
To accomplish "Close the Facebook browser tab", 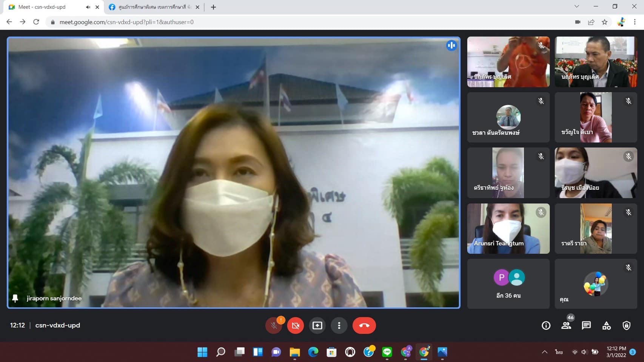I will 197,7.
